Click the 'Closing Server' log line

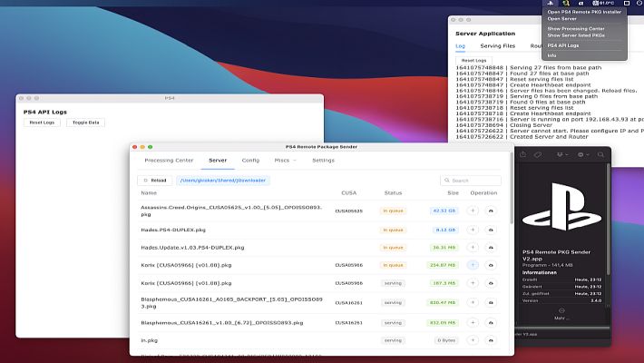[504, 125]
